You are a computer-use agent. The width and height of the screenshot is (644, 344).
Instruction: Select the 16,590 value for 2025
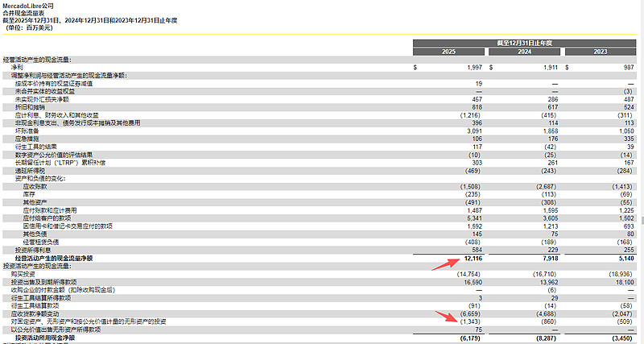point(473,282)
